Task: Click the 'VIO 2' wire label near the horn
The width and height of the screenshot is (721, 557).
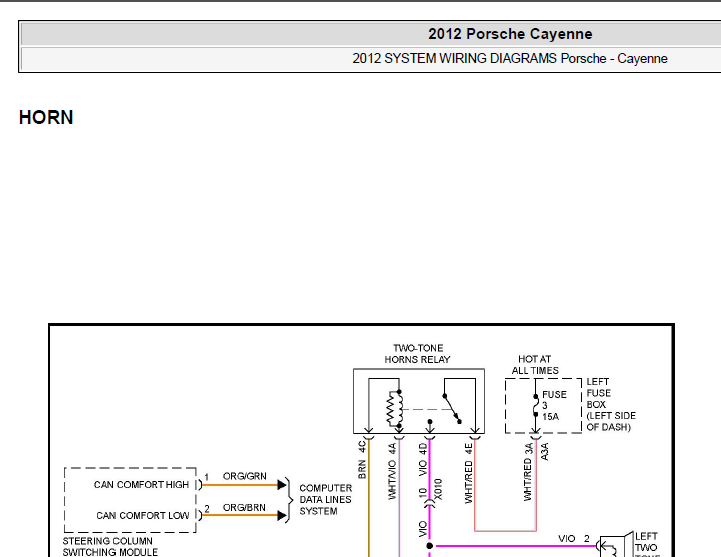Action: click(574, 539)
